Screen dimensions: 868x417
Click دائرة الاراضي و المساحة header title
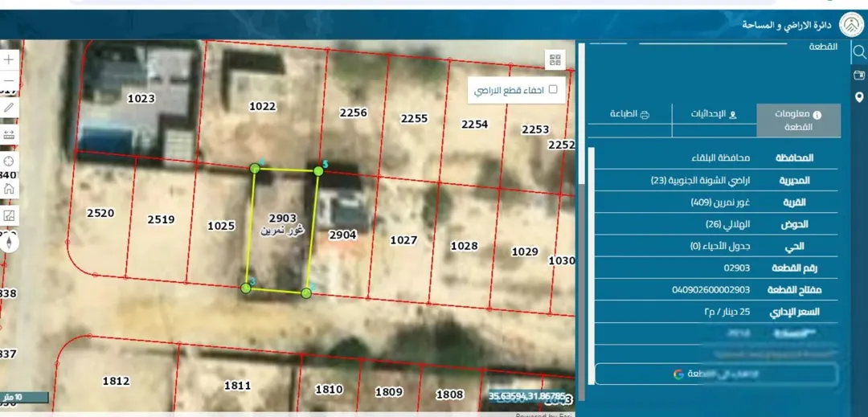tap(787, 26)
